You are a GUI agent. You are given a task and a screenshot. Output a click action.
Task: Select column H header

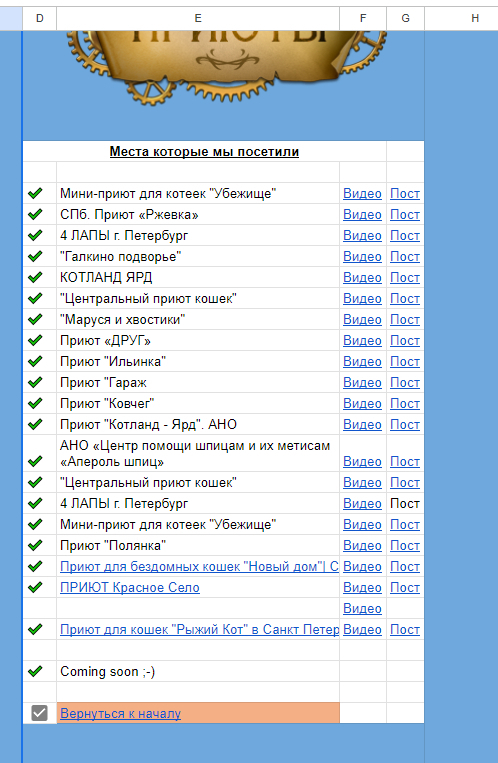pos(475,18)
